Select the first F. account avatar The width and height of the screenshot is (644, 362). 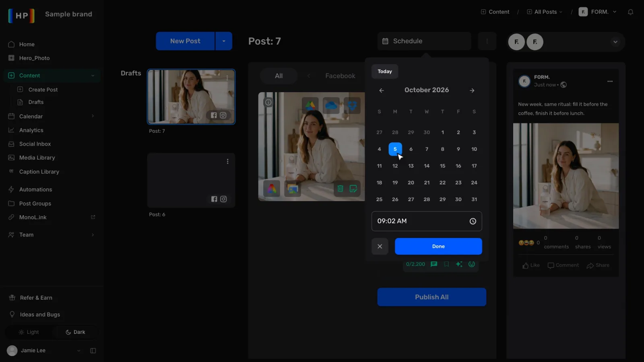point(516,42)
